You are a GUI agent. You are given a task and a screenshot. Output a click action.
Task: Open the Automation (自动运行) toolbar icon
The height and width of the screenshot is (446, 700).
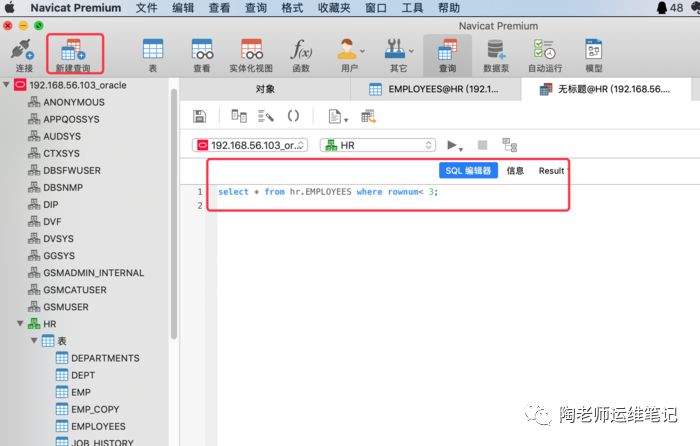coord(545,55)
